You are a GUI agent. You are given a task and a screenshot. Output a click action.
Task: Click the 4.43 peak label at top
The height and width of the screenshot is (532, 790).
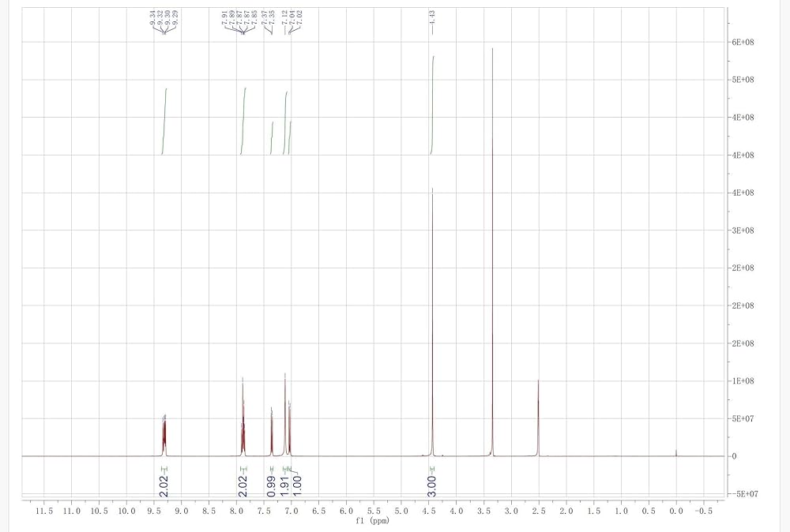pos(433,17)
